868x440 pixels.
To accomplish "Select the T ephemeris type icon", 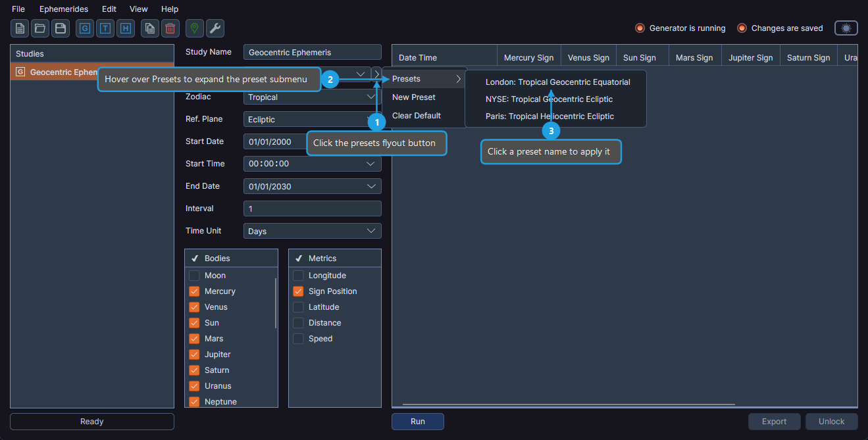I will click(105, 28).
